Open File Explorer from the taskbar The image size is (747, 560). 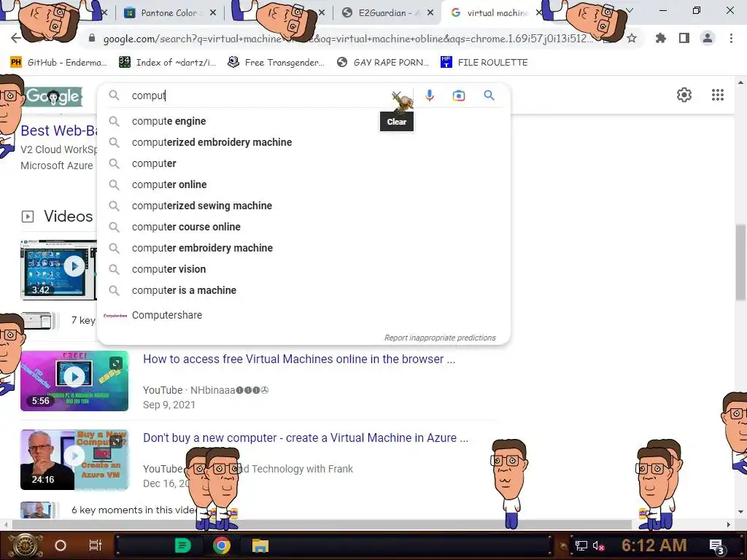(260, 545)
